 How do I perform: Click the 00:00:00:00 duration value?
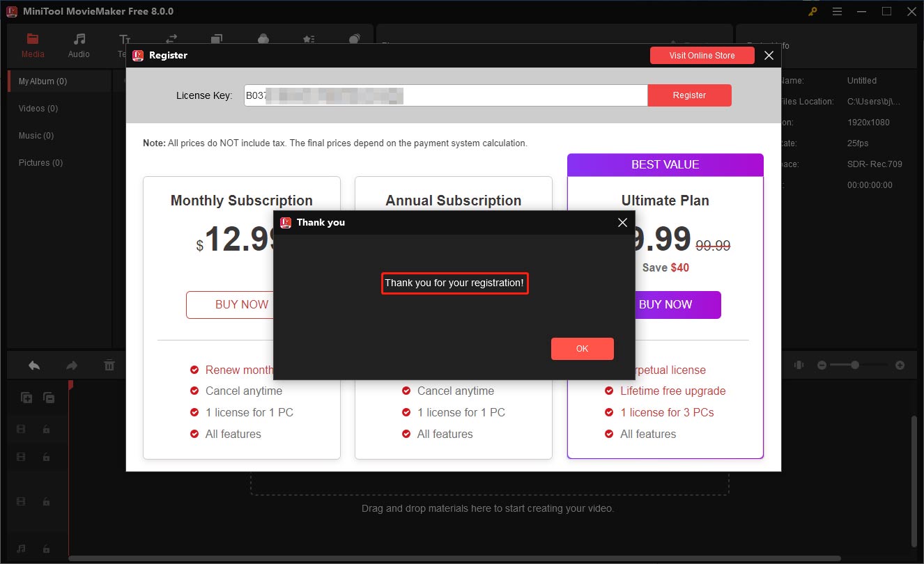click(x=870, y=185)
